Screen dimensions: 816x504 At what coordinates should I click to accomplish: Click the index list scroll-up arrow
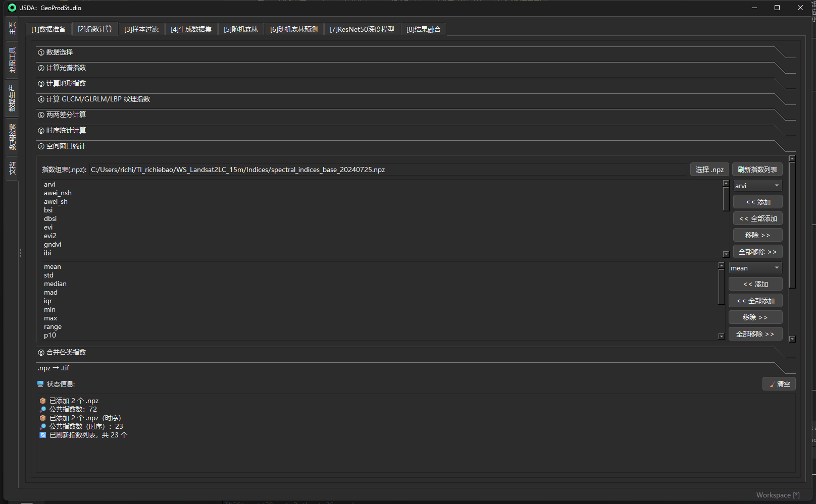(726, 184)
